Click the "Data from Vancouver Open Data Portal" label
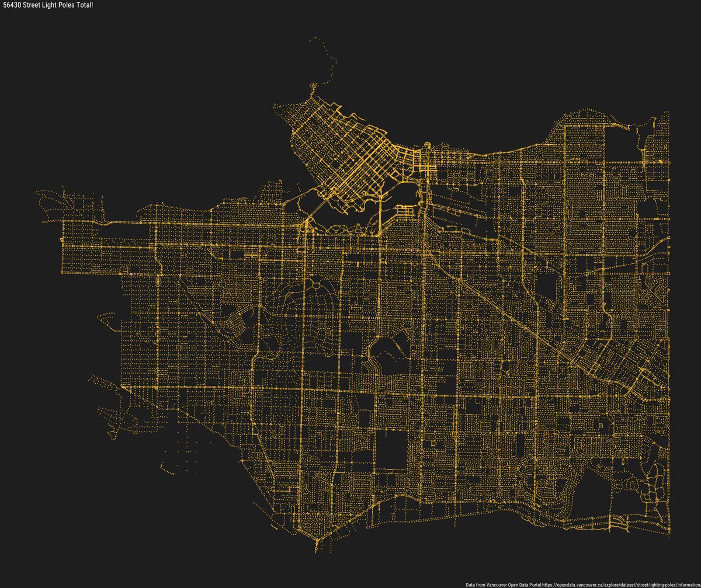 [x=504, y=584]
